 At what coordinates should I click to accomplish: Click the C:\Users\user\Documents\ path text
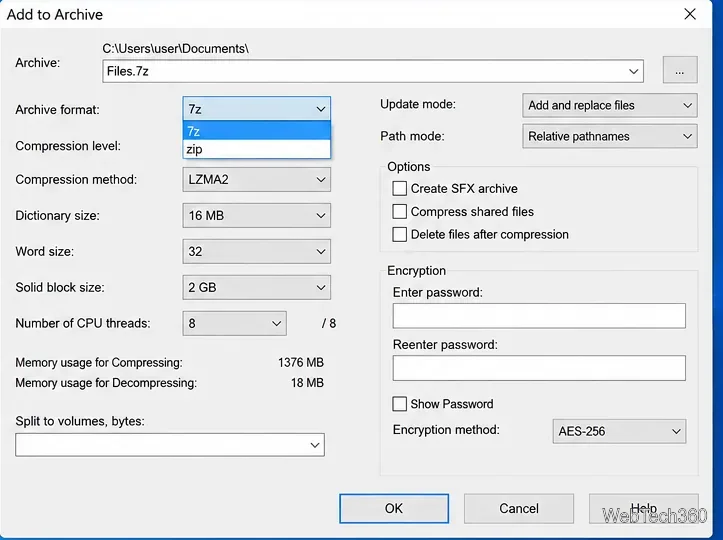175,48
